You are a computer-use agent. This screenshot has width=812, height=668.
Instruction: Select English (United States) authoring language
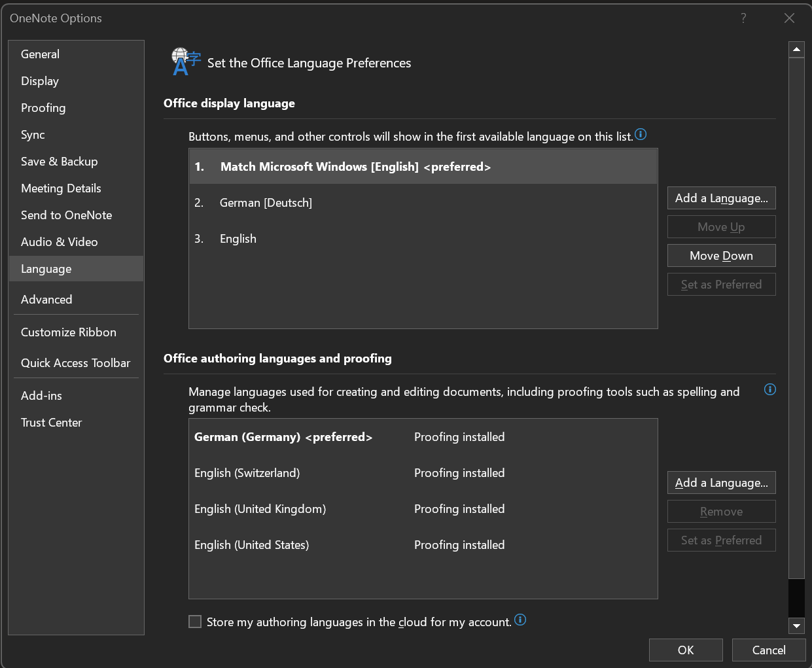click(x=423, y=545)
